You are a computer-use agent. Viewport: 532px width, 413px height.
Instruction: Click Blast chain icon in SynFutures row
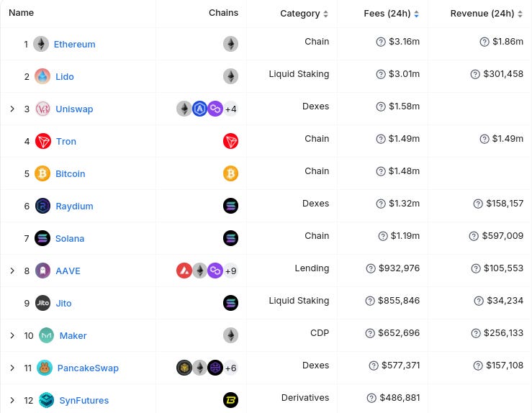(x=230, y=400)
